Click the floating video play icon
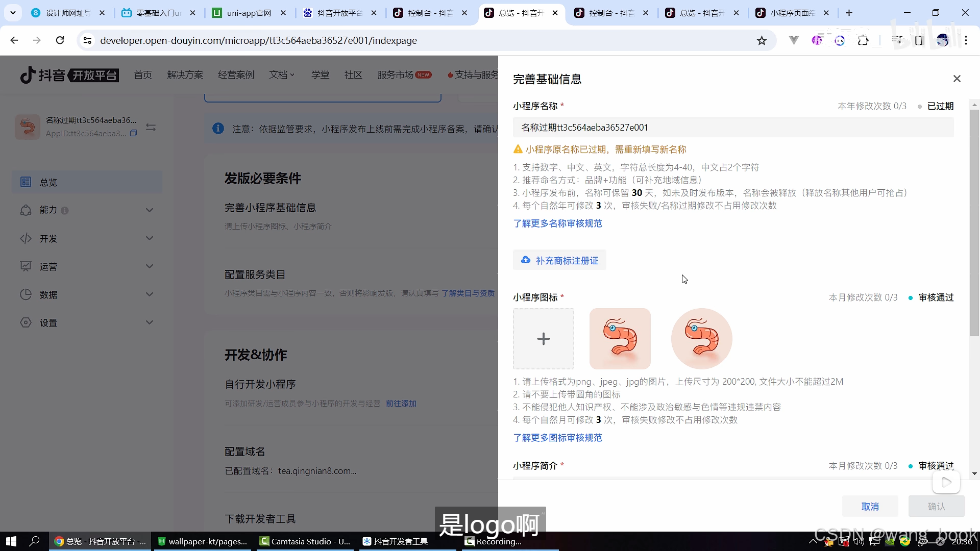The image size is (980, 551). 946,482
